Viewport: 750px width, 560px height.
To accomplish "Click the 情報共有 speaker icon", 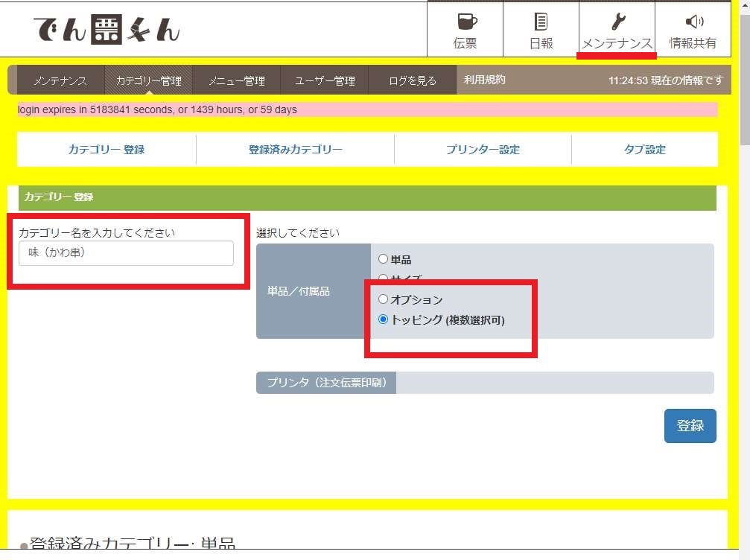I will (x=694, y=22).
